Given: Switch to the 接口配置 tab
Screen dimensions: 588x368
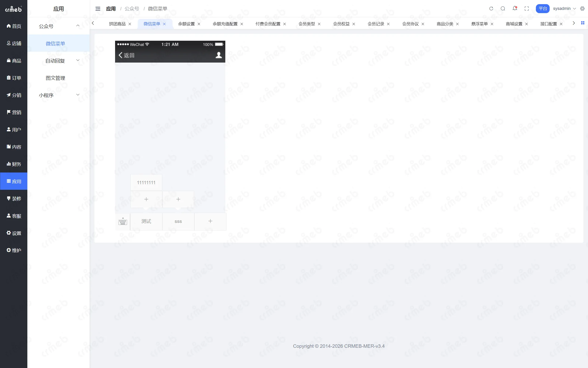Looking at the screenshot, I should coord(548,24).
